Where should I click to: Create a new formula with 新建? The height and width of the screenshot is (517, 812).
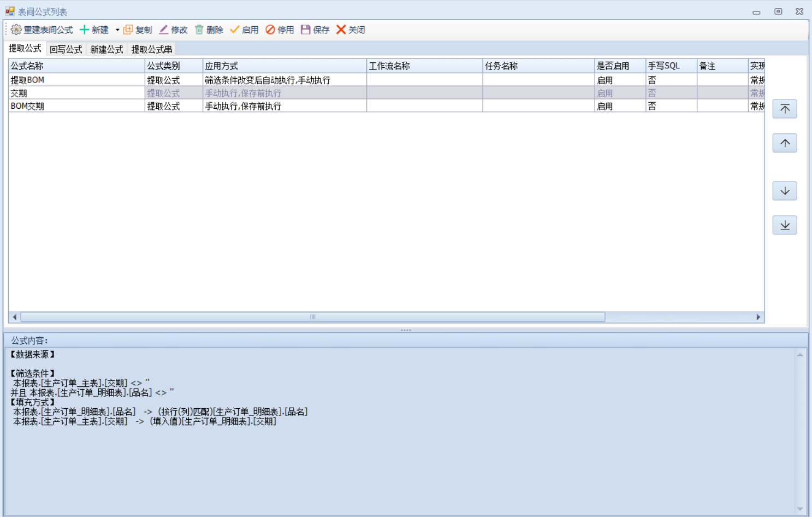(x=94, y=30)
